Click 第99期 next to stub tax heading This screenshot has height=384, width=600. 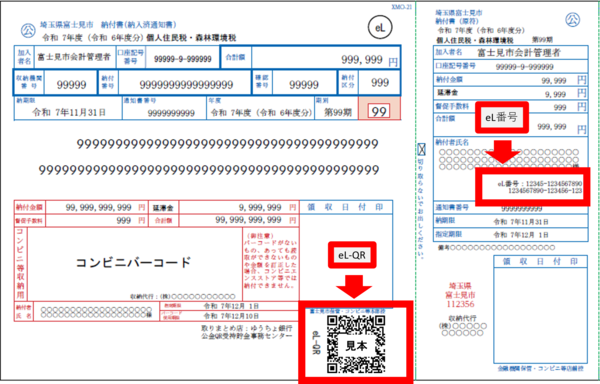(542, 39)
